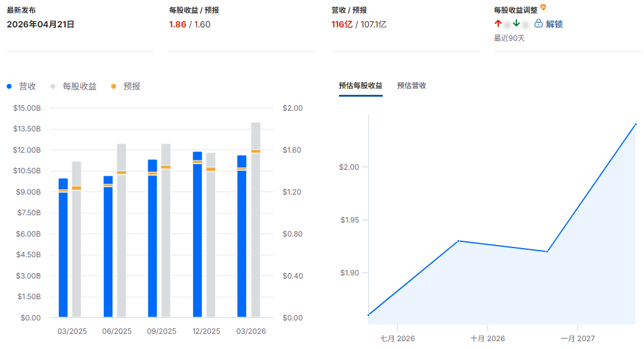This screenshot has width=644, height=349.
Task: Toggle the 营收 legend series
Action: point(22,86)
